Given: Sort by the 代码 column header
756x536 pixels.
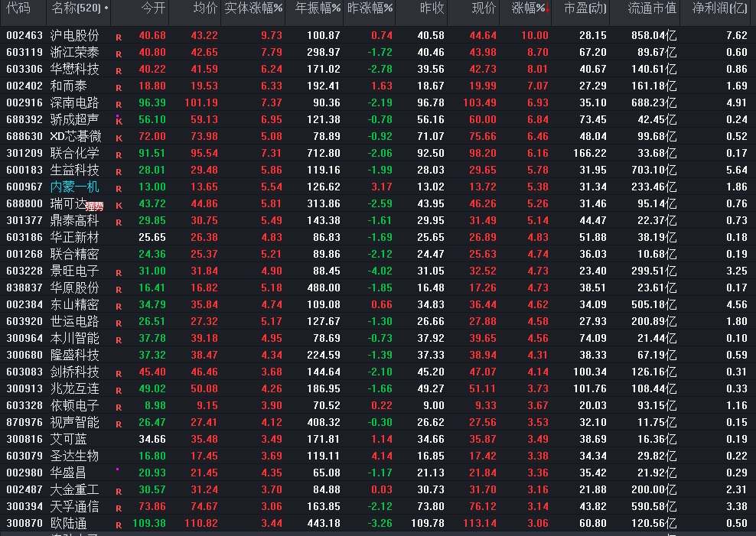Looking at the screenshot, I should (x=18, y=8).
